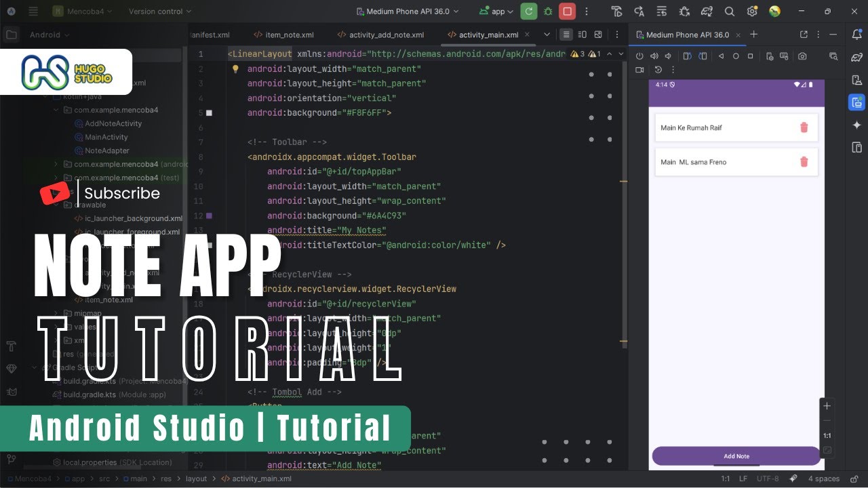The height and width of the screenshot is (488, 868).
Task: Switch editor to Code-only view
Action: click(566, 35)
